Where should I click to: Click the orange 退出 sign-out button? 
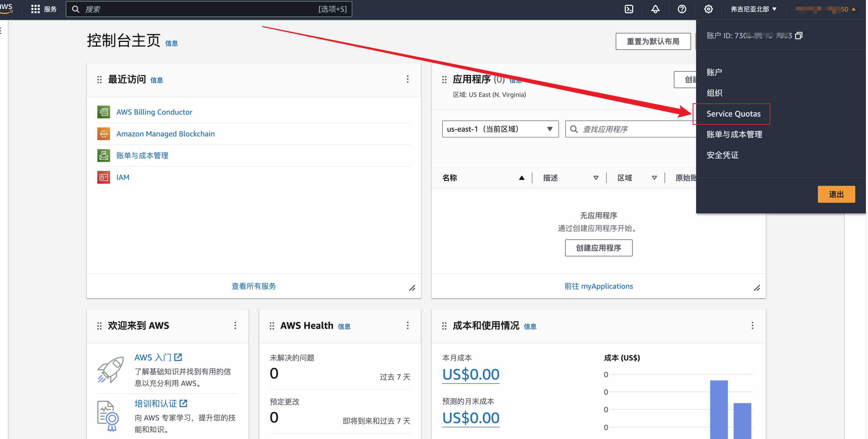coord(836,194)
